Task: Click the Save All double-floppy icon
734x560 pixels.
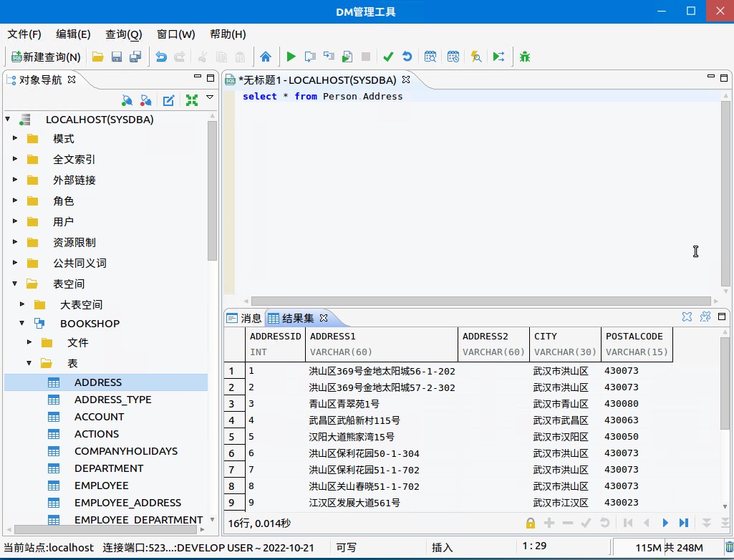Action: point(136,57)
